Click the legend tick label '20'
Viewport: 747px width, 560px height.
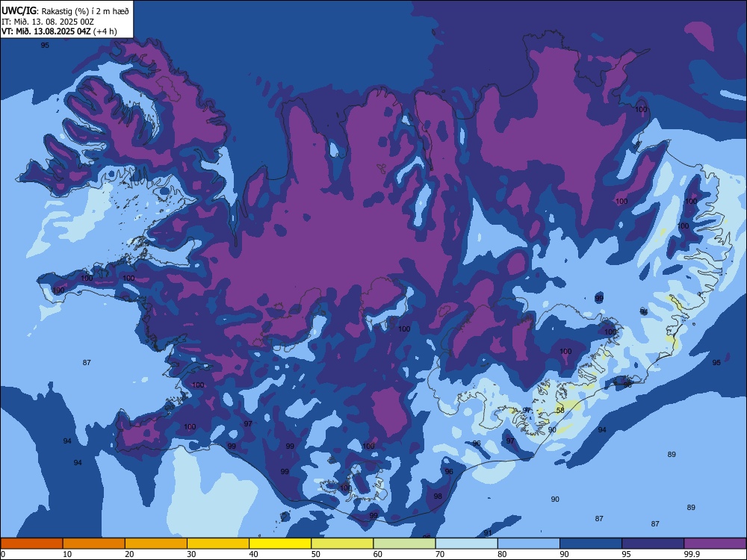pos(129,554)
